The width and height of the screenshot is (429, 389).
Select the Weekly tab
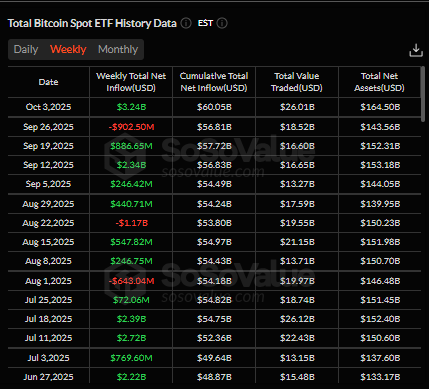68,49
